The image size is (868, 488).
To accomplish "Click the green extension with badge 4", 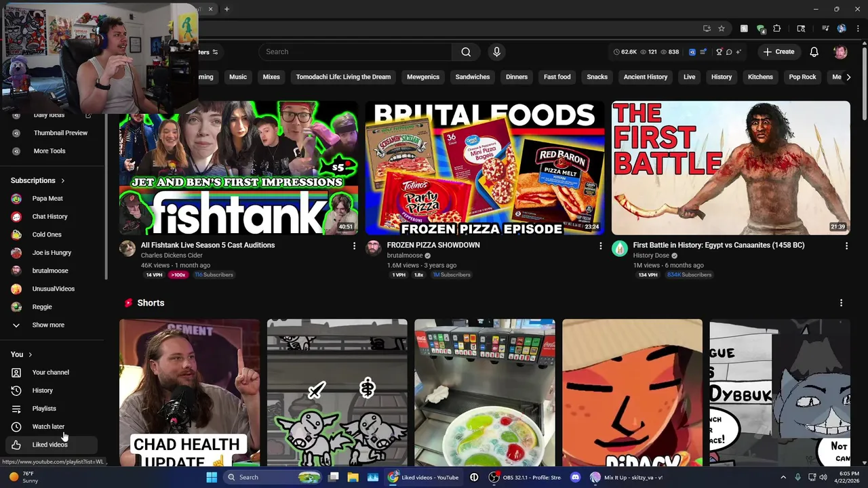I will pyautogui.click(x=761, y=28).
